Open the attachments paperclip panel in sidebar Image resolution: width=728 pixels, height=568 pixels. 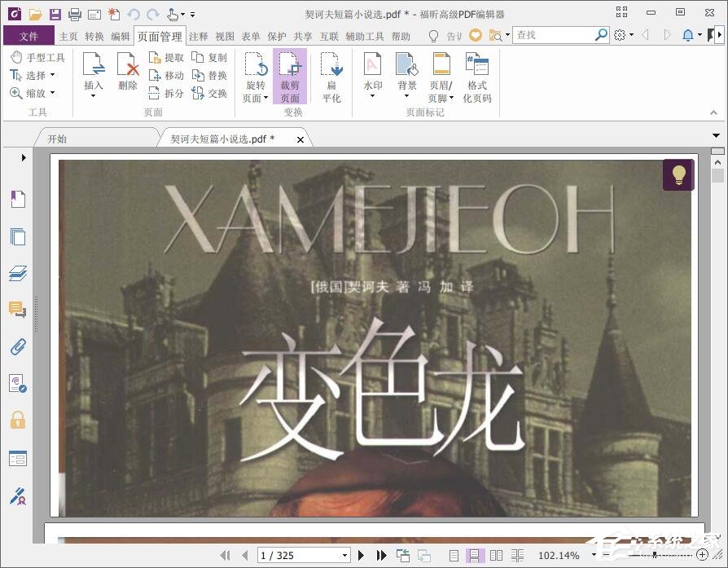18,346
